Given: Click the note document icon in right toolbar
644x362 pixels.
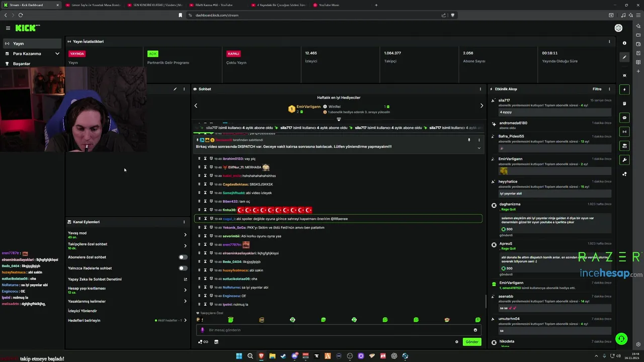Looking at the screenshot, I should [624, 104].
